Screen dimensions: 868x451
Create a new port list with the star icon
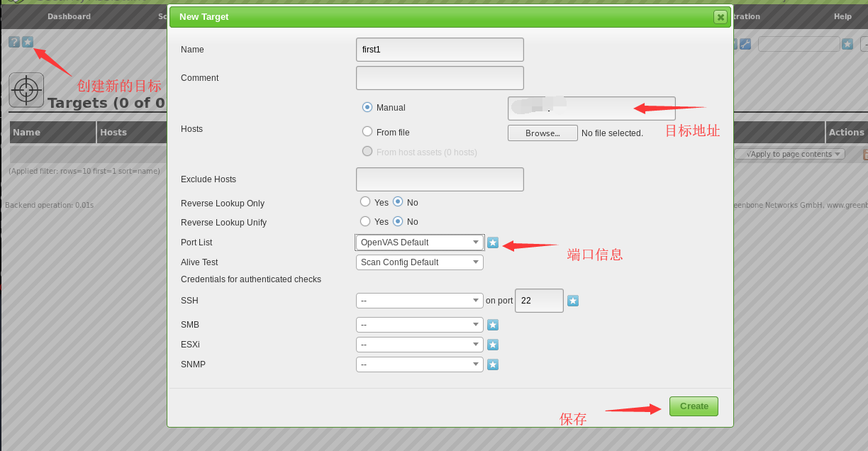click(x=493, y=243)
